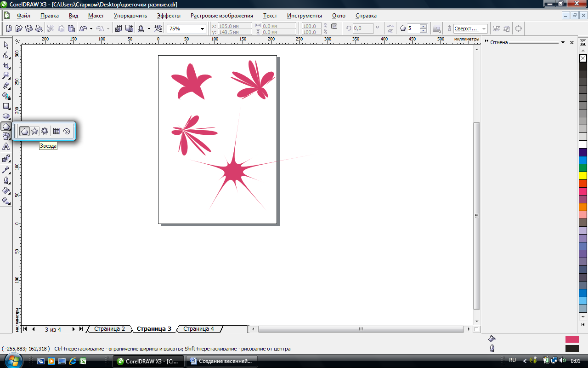Choose the Polygon tool in flyout
The height and width of the screenshot is (368, 588).
tap(24, 131)
